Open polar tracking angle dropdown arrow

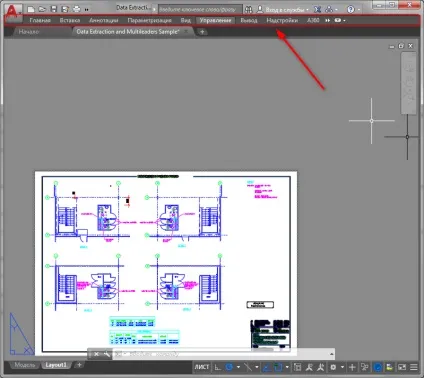click(x=238, y=367)
